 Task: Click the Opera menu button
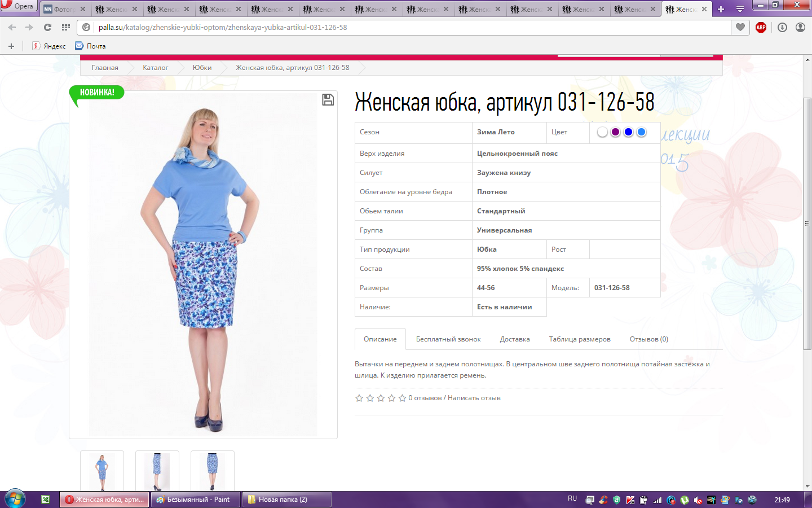tap(19, 6)
